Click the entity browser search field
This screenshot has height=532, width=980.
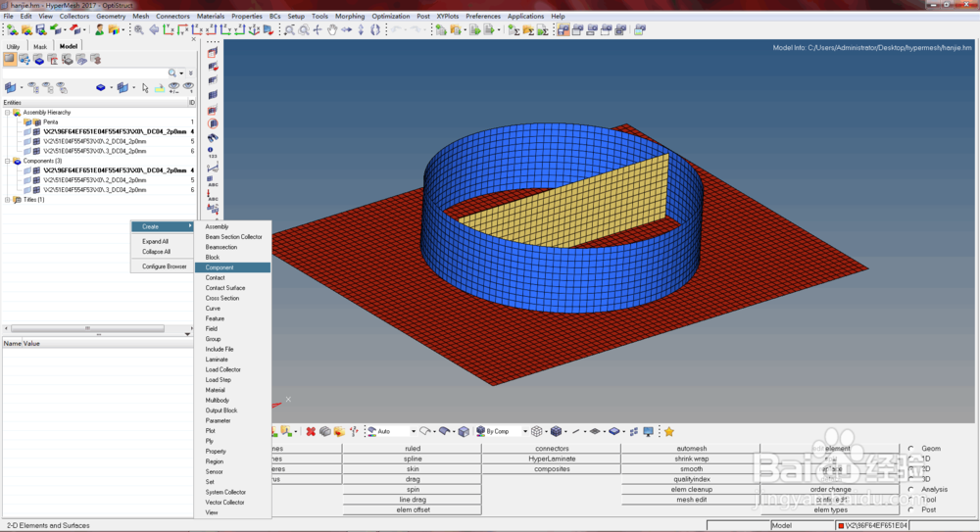pyautogui.click(x=84, y=73)
